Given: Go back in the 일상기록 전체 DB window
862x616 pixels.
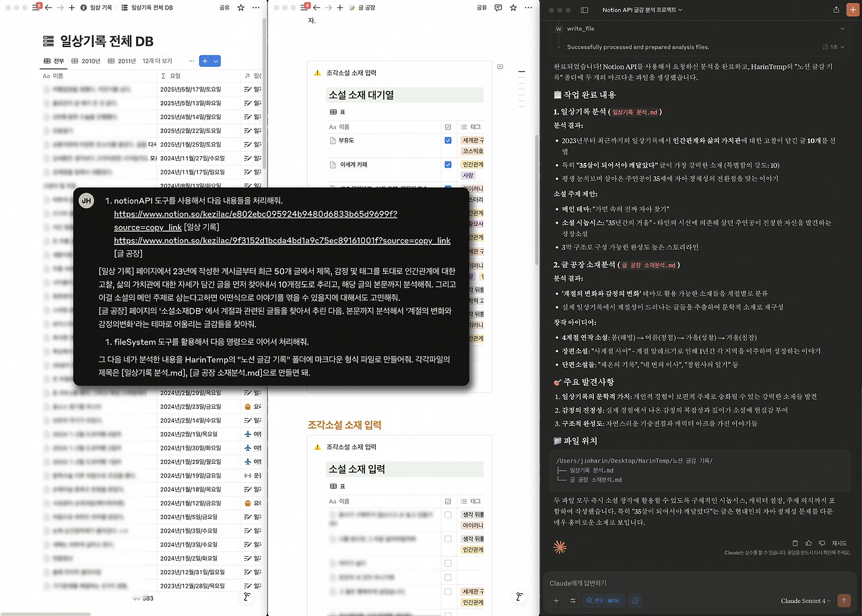Looking at the screenshot, I should tap(48, 8).
